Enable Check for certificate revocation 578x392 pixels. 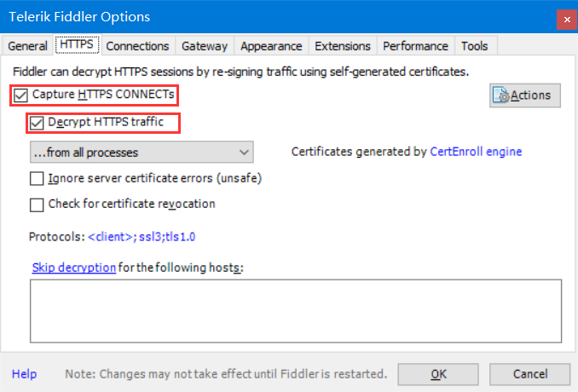(37, 205)
